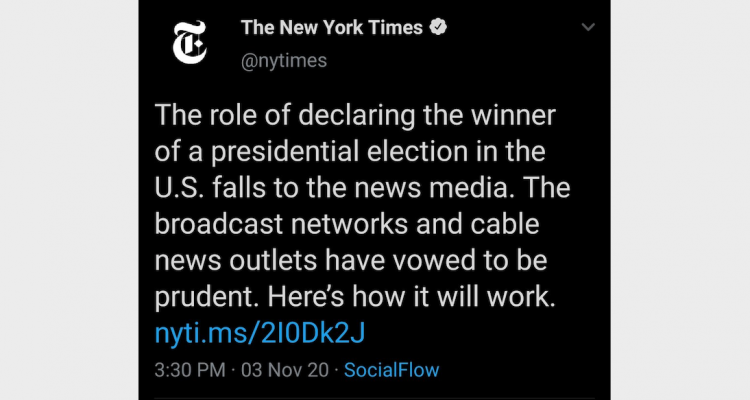Screen dimensions: 750x400
Task: Open the 'The New York Times' display name
Action: click(331, 27)
